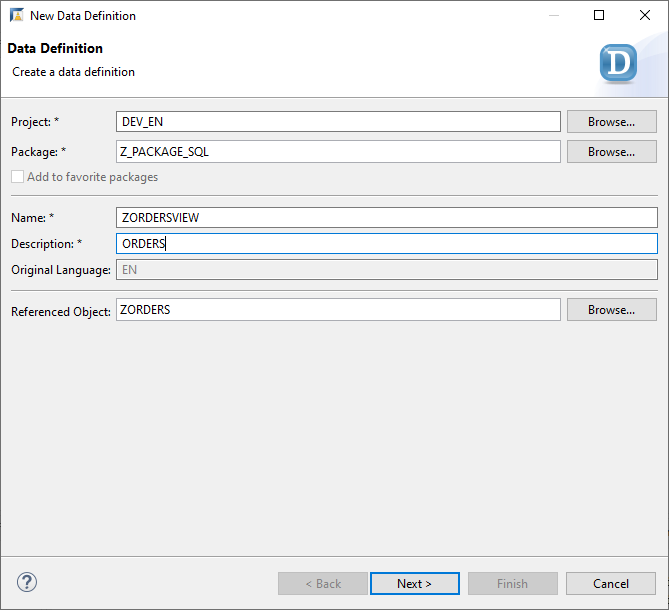Close the New Data Definition dialog
Screen dimensions: 669x610
coord(645,15)
